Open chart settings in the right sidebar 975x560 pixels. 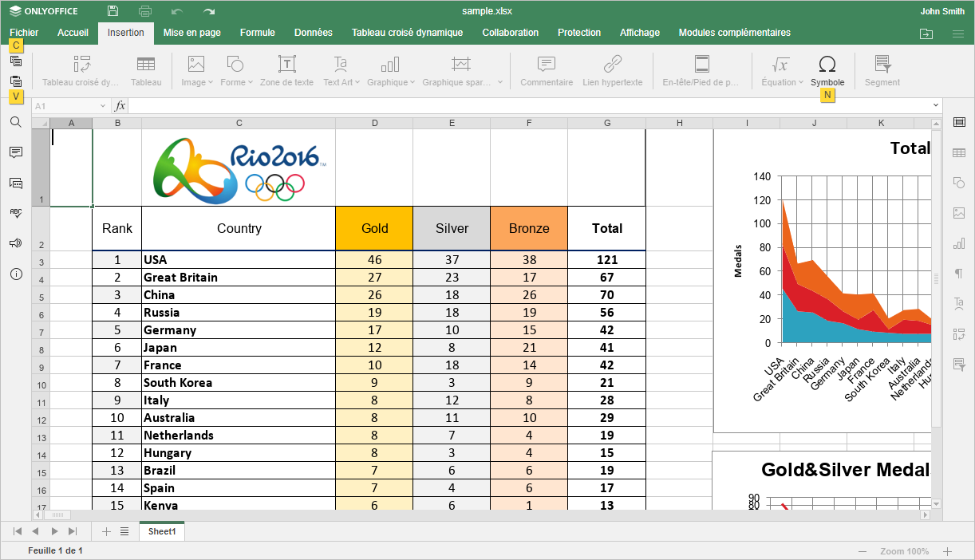(x=959, y=243)
